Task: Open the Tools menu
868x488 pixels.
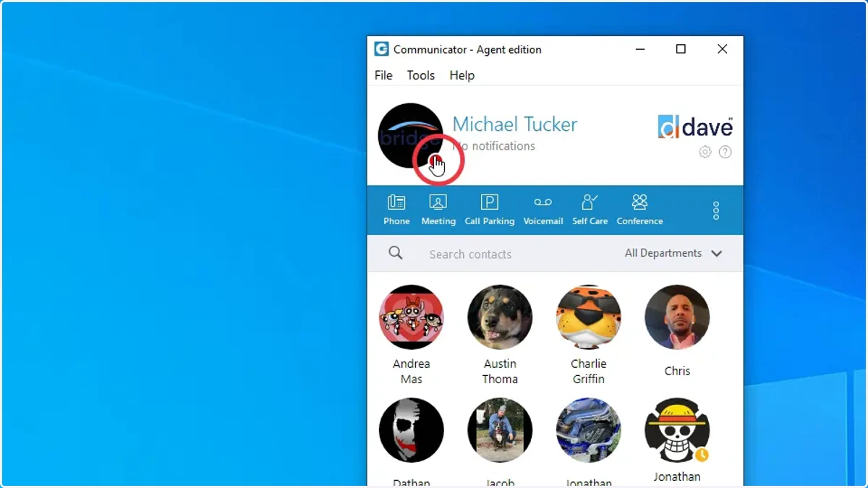Action: (421, 75)
